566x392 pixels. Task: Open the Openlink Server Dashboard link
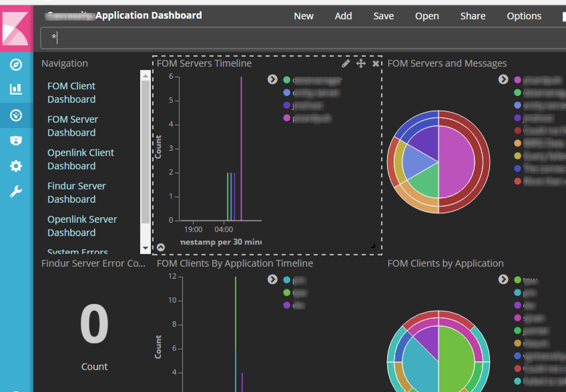pos(82,226)
